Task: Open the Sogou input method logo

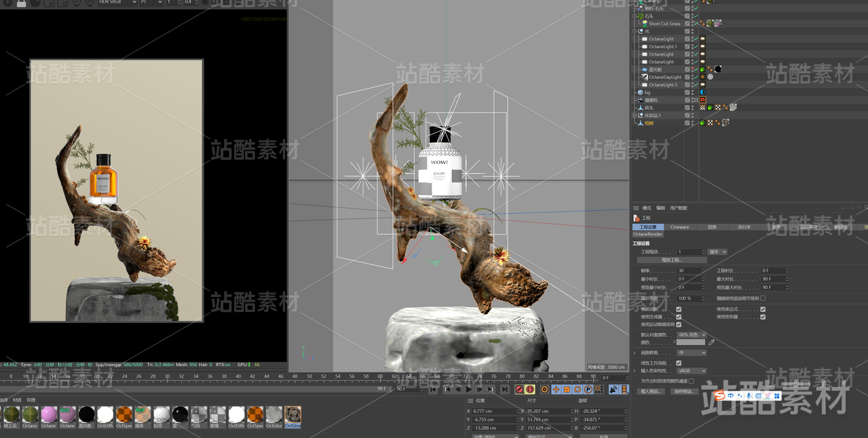Action: point(719,395)
